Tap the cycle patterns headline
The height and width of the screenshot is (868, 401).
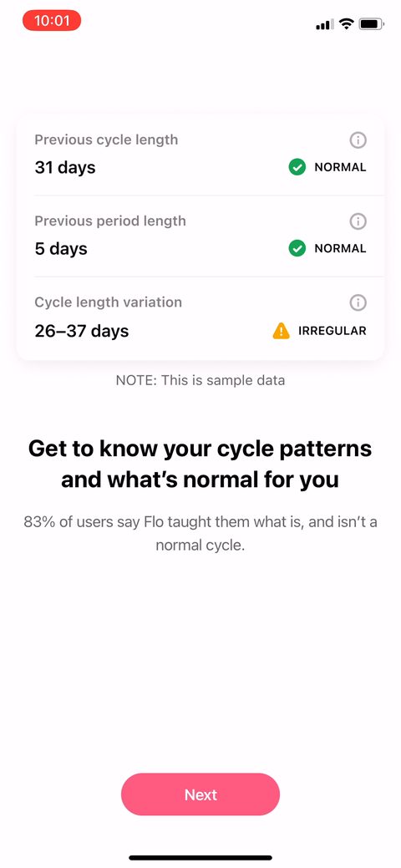click(x=200, y=464)
